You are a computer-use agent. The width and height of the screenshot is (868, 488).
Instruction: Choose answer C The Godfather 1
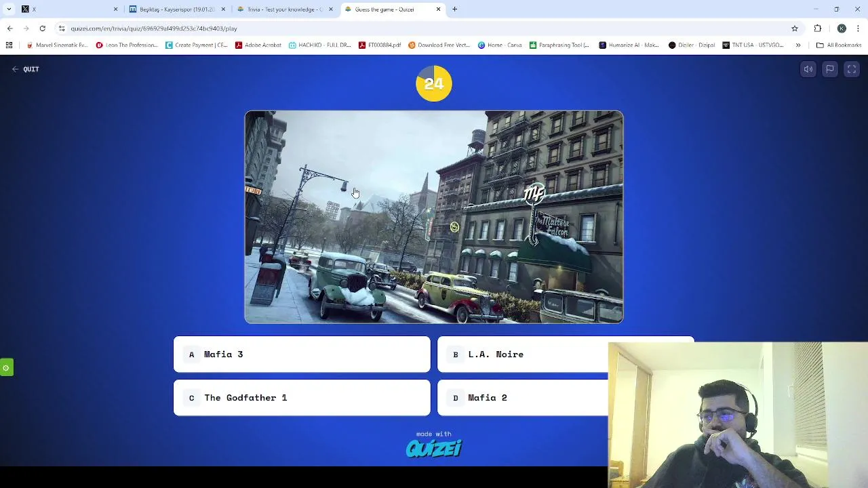click(x=302, y=398)
